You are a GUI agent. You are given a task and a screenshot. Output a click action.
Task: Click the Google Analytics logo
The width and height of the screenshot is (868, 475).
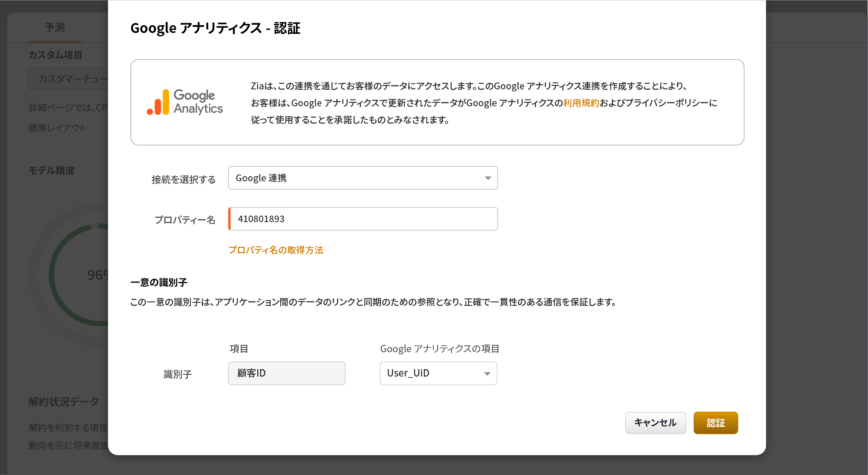pos(185,102)
